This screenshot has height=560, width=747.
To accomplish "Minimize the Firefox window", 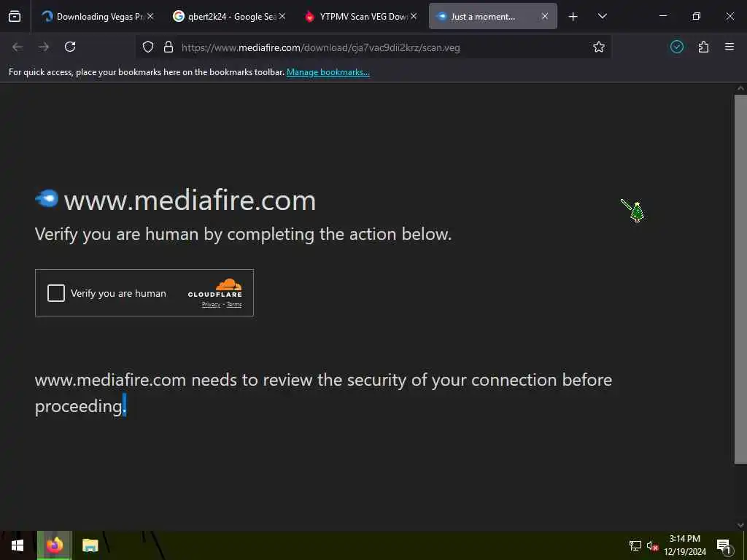I will [662, 16].
